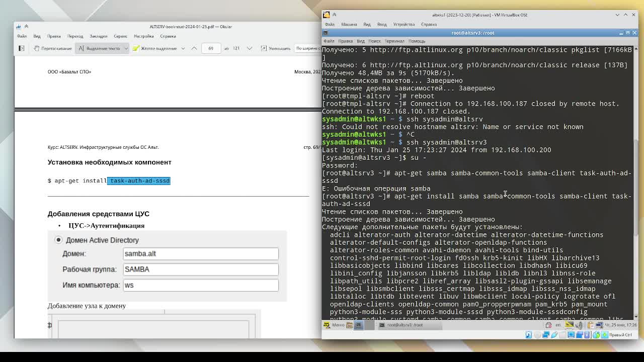Click the Уменьшить zoom out button
644x362 pixels.
tap(276, 48)
